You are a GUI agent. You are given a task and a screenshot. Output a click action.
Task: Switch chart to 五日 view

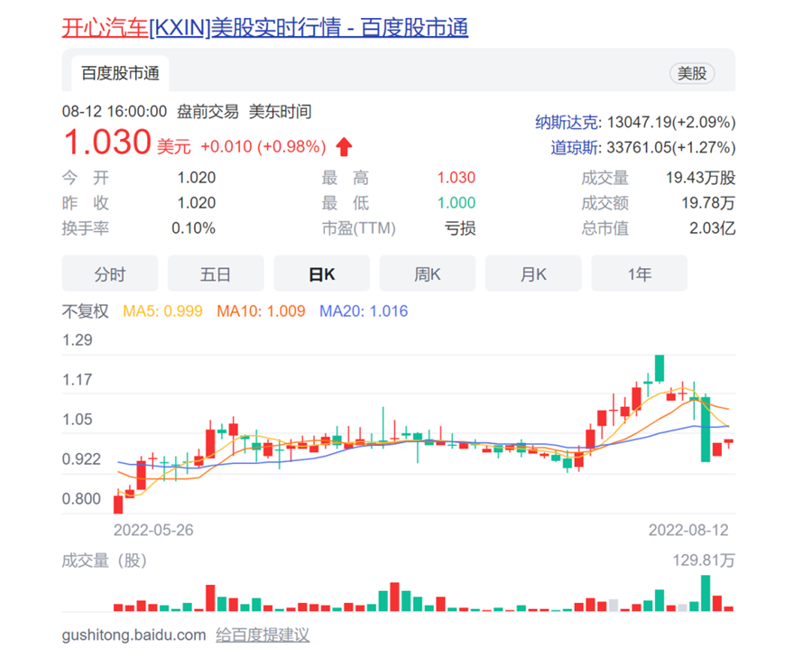(x=216, y=273)
